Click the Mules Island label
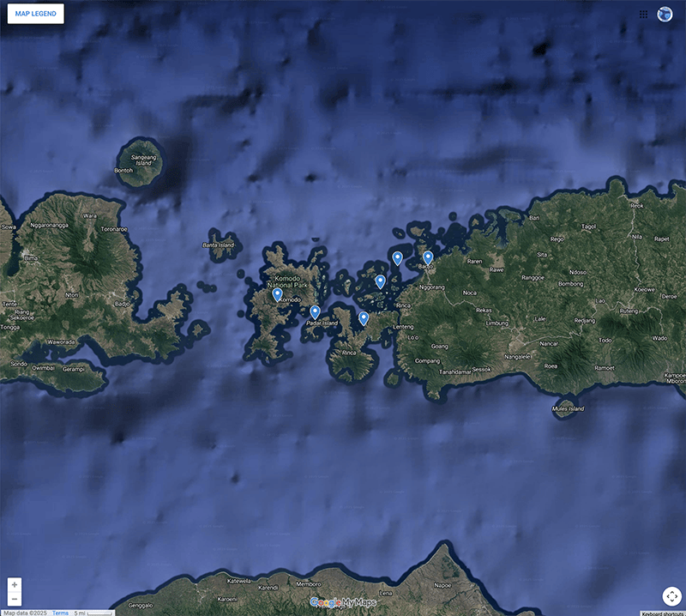The width and height of the screenshot is (686, 616). pyautogui.click(x=569, y=409)
